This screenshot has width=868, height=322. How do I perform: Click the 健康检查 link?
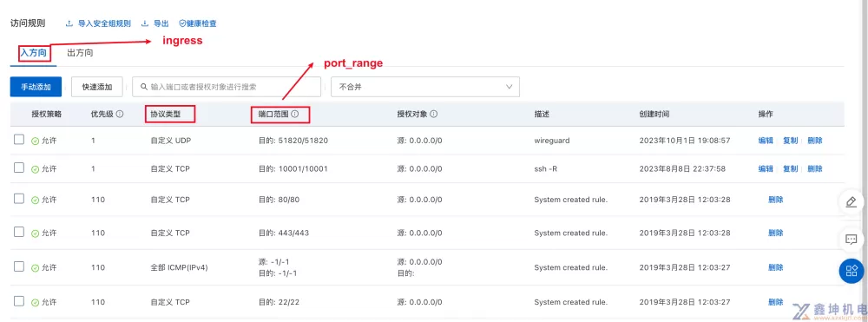pyautogui.click(x=201, y=23)
